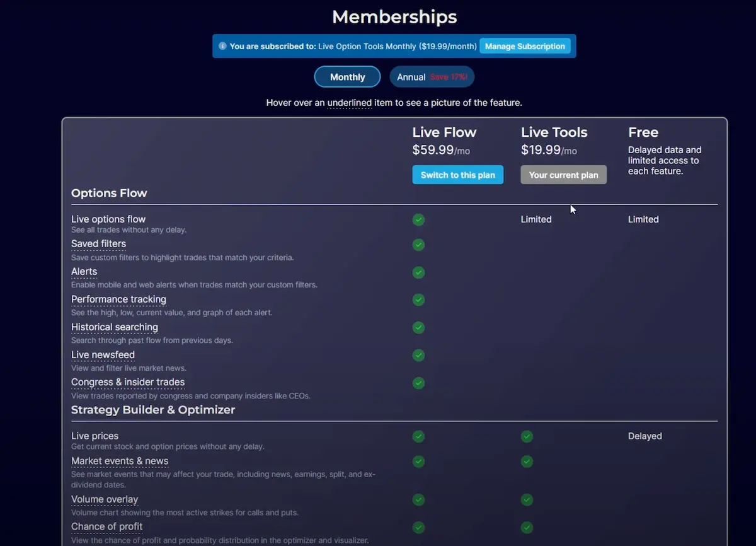
Task: Click Market events & news feature link
Action: point(120,461)
